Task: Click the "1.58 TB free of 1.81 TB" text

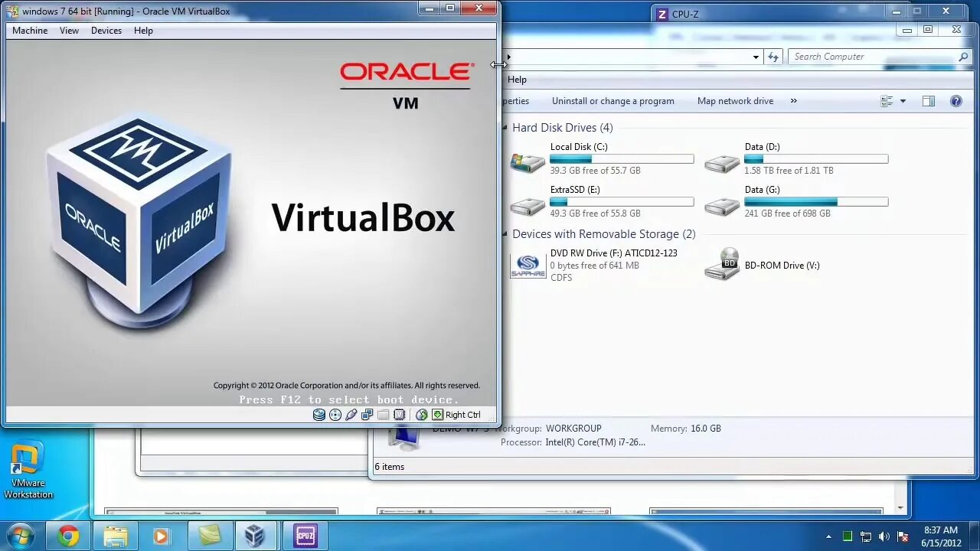Action: [x=789, y=171]
